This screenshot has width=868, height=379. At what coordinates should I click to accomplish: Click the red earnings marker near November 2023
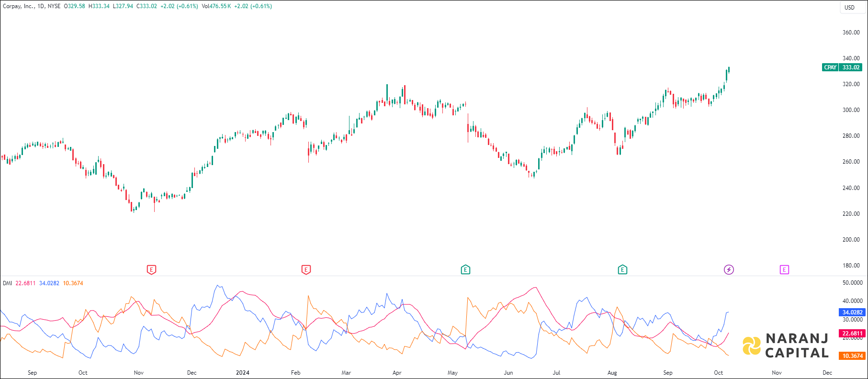pyautogui.click(x=151, y=270)
